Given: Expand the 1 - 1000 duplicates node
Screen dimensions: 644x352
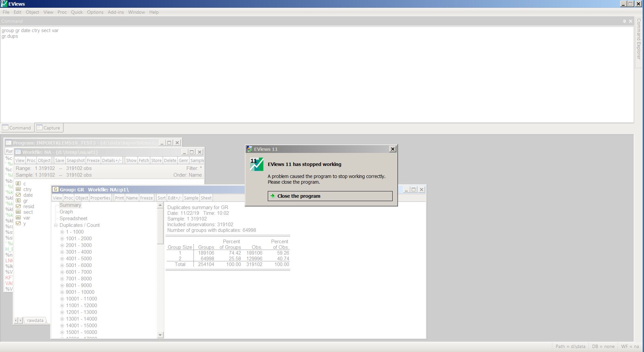Looking at the screenshot, I should point(62,232).
